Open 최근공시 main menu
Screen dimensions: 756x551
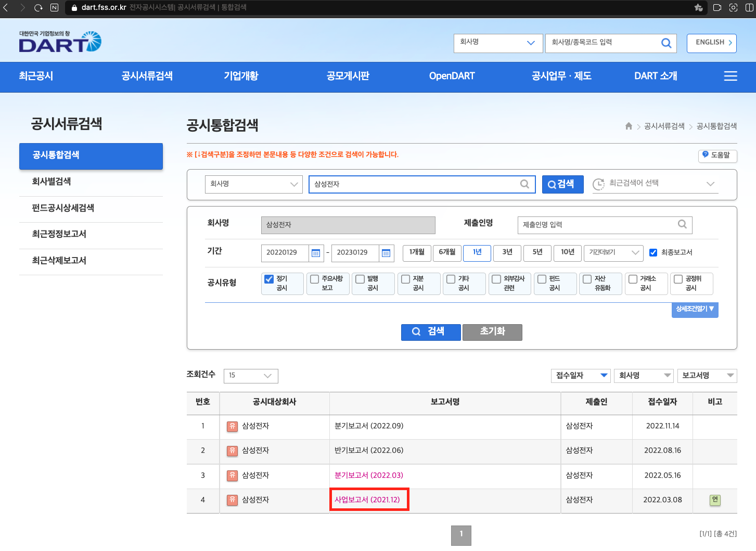(x=36, y=76)
